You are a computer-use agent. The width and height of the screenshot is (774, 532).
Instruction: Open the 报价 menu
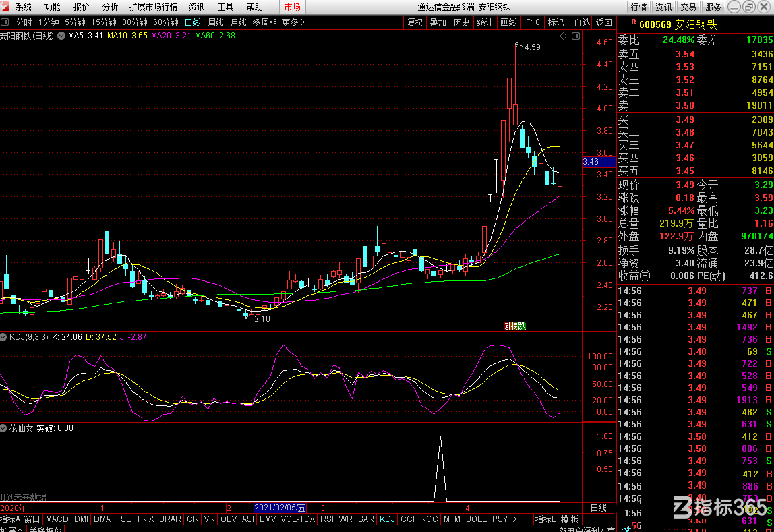[82, 7]
